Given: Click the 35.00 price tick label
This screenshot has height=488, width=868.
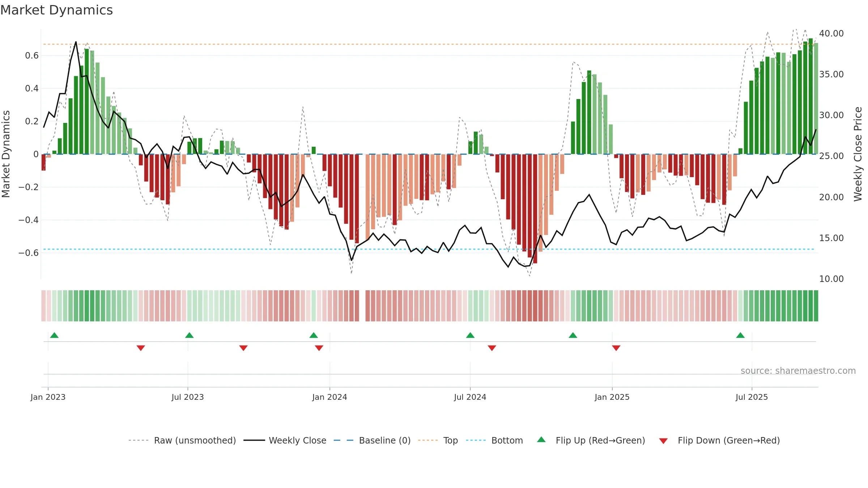Looking at the screenshot, I should coord(831,74).
